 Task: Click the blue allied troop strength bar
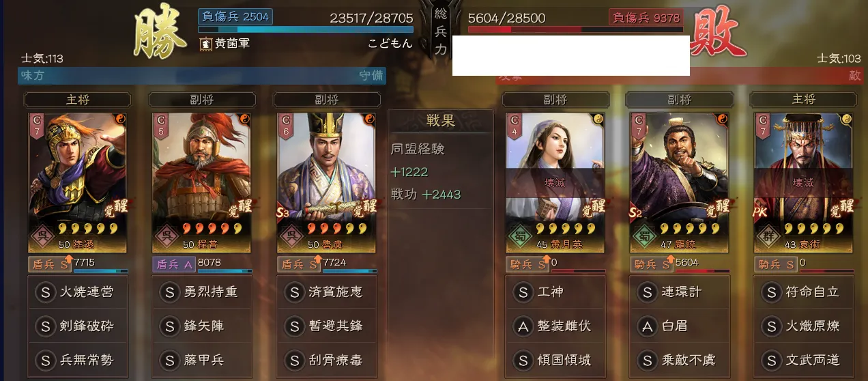tap(306, 29)
